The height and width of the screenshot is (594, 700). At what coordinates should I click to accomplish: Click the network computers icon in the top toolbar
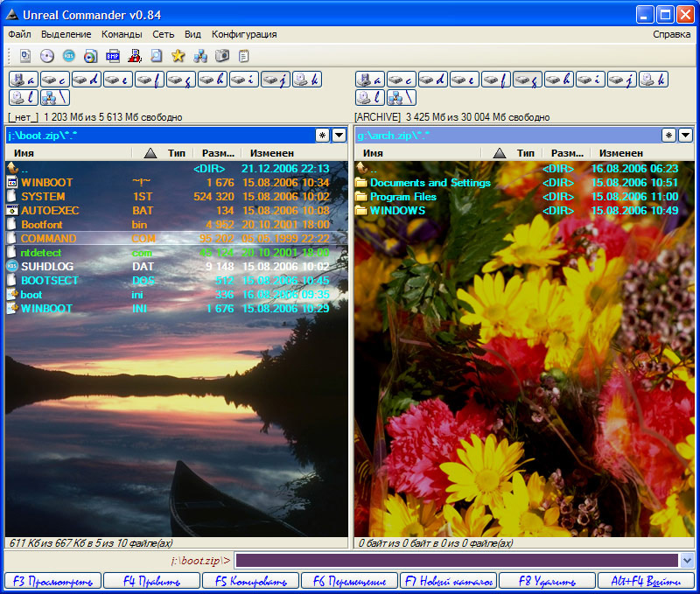[200, 56]
